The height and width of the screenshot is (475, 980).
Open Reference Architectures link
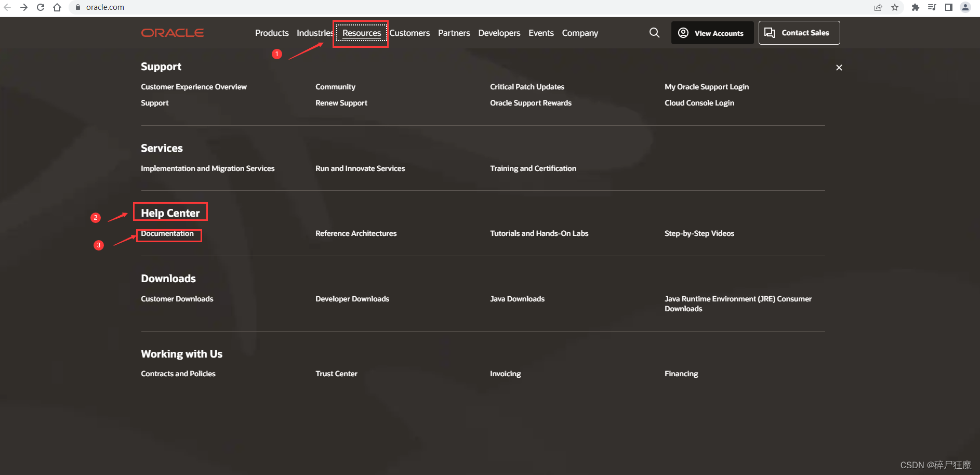(356, 233)
